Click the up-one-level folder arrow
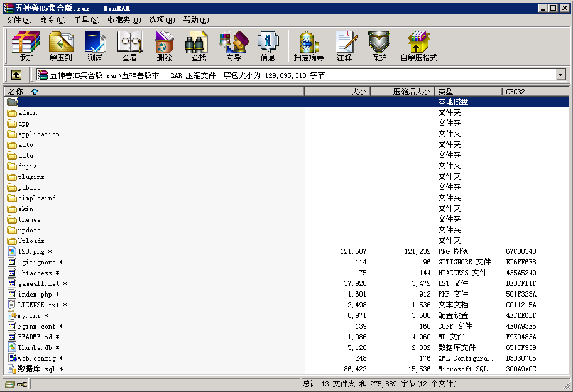Image resolution: width=573 pixels, height=392 pixels. [15, 74]
